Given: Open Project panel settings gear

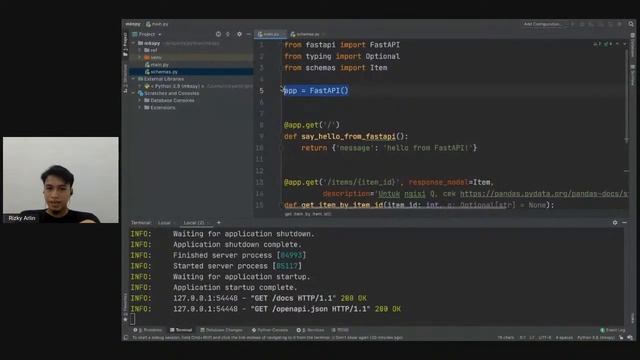Looking at the screenshot, I should point(239,34).
